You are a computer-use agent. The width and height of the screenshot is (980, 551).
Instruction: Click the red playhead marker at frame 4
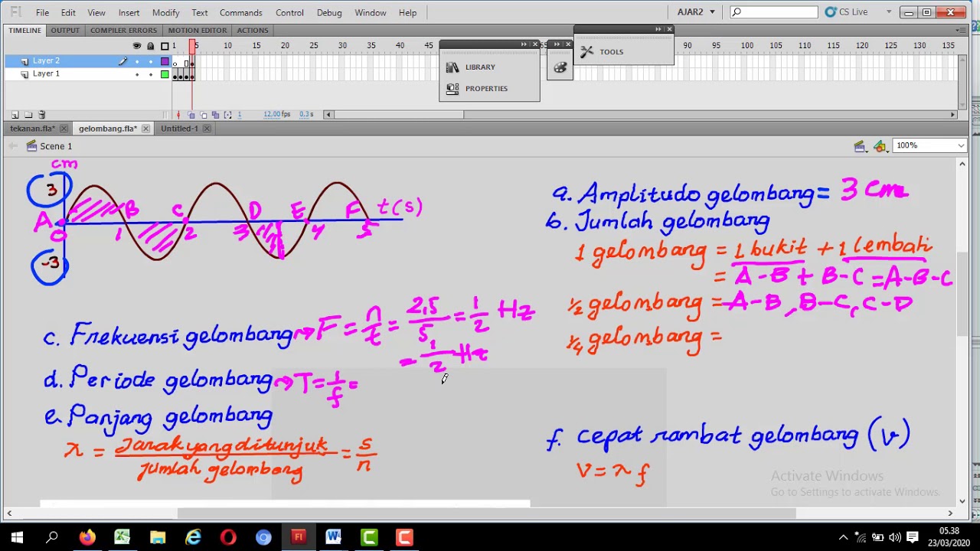click(192, 46)
